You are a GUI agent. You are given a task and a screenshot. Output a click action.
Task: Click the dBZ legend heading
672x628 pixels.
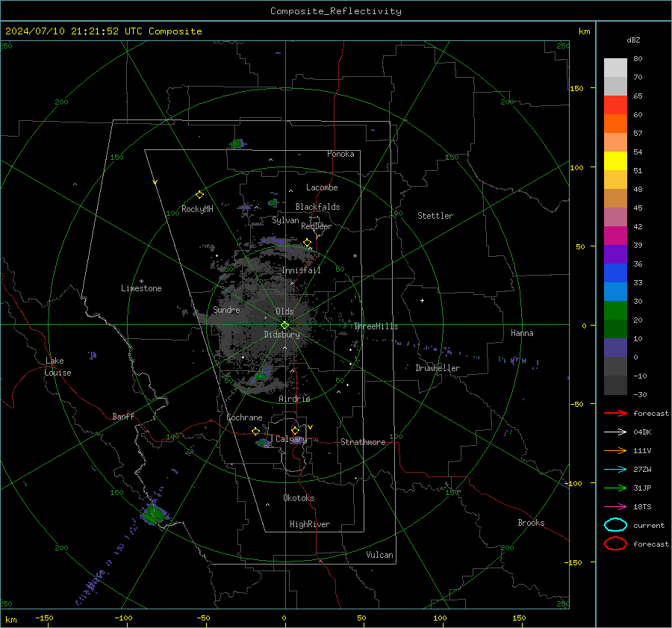633,40
